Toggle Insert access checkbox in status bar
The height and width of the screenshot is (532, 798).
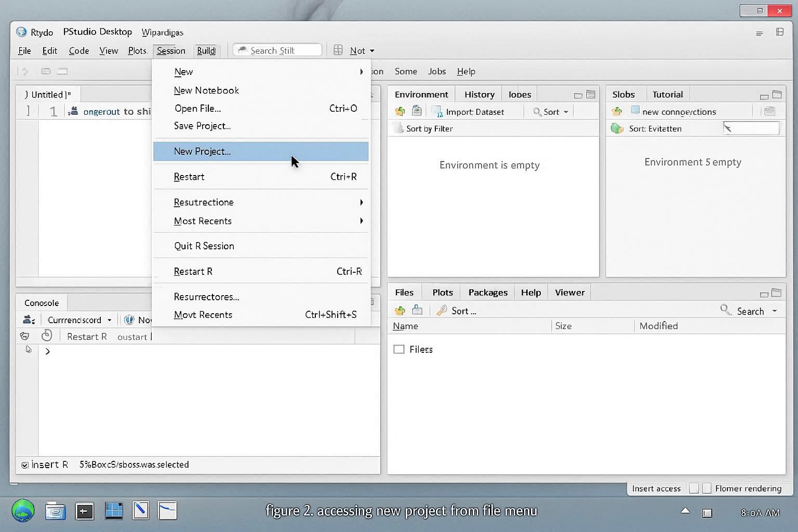pyautogui.click(x=694, y=488)
